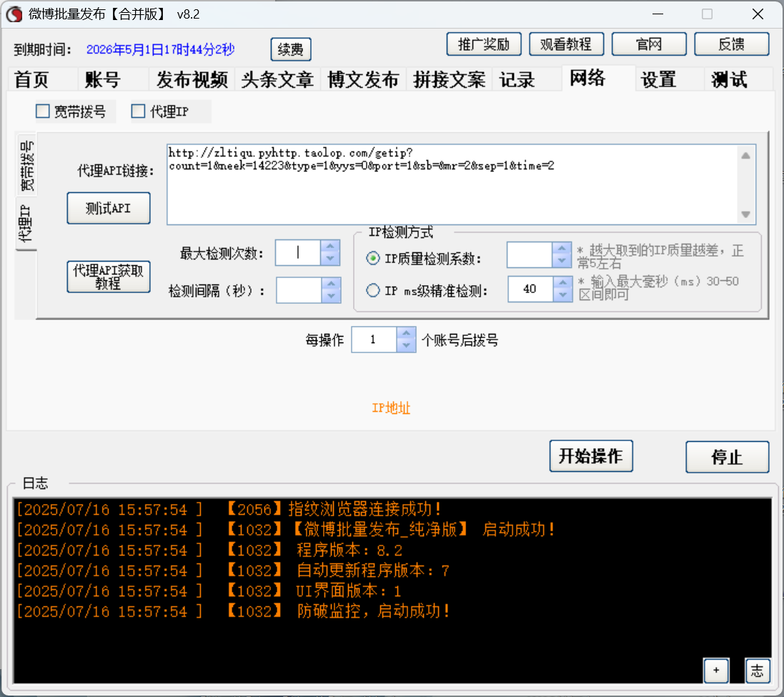Click the orange IP地址 label

click(x=391, y=408)
